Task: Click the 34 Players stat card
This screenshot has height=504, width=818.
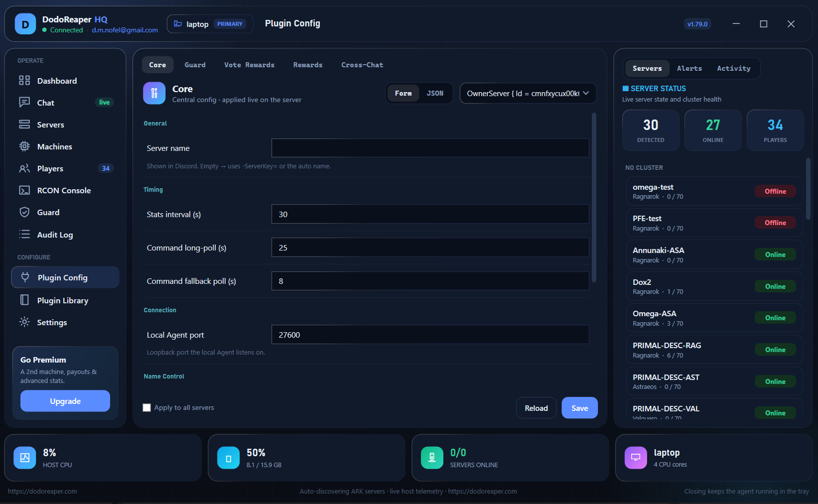Action: pyautogui.click(x=775, y=130)
